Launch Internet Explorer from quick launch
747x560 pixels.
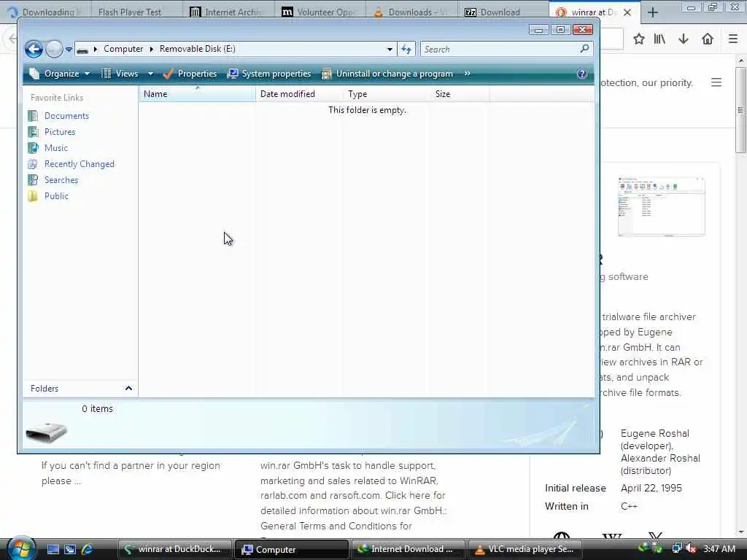87,550
